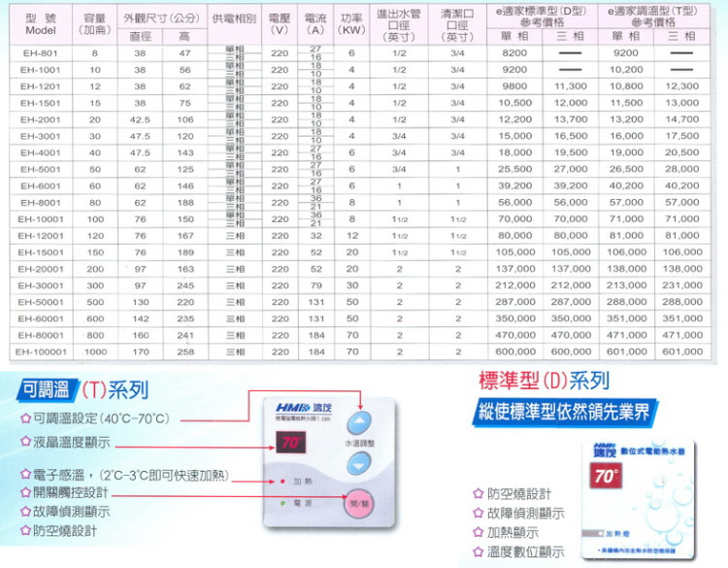Click the height cell 258
Viewport: 728px width, 568px height.
coord(185,352)
